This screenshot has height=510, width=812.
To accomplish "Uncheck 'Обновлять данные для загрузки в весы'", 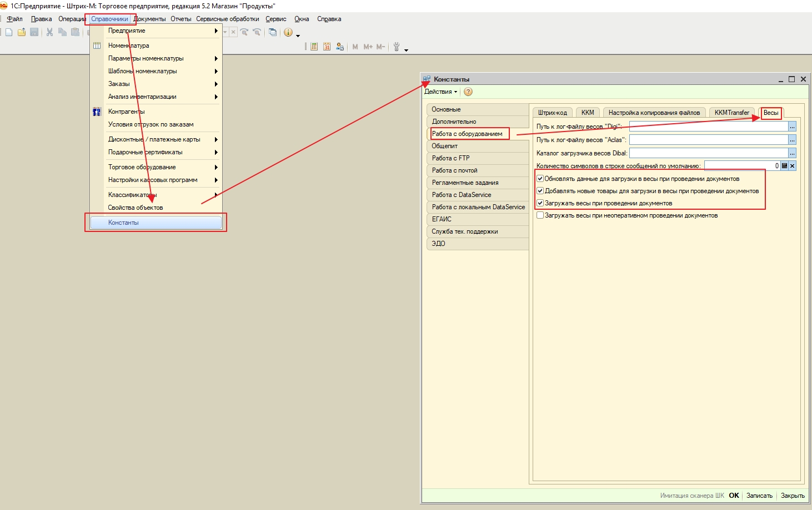I will coord(540,179).
